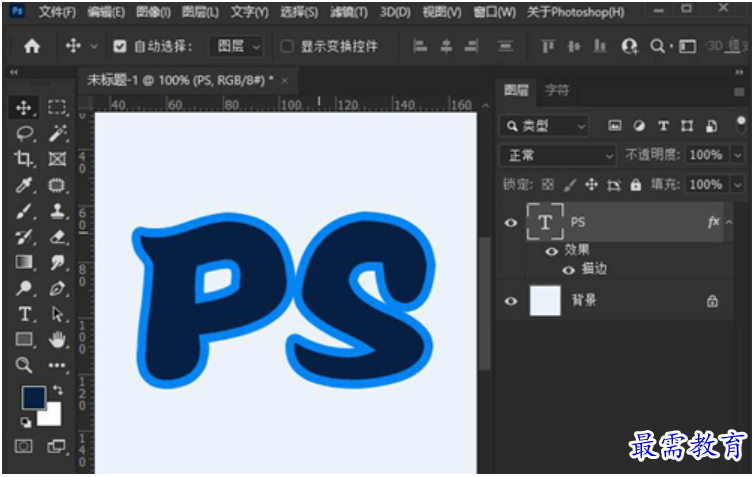The width and height of the screenshot is (753, 477).
Task: Open the Layers panel options menu
Action: pyautogui.click(x=739, y=92)
